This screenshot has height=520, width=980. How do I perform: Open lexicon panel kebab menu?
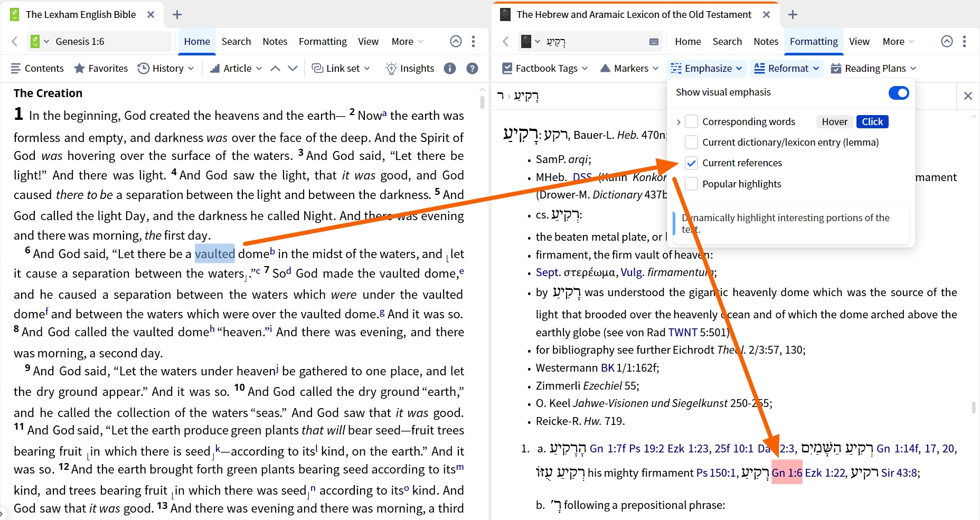[x=964, y=41]
